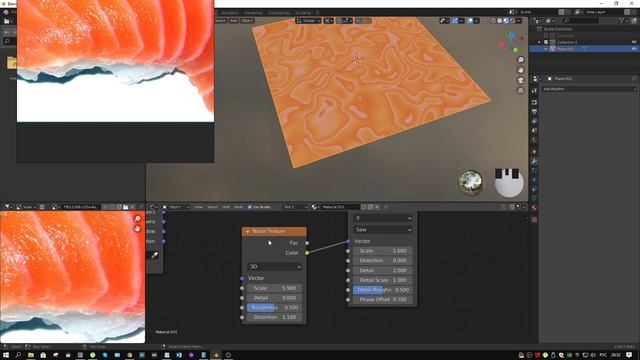Open the Tool properties tab icon
The width and height of the screenshot is (640, 360).
pyautogui.click(x=534, y=91)
